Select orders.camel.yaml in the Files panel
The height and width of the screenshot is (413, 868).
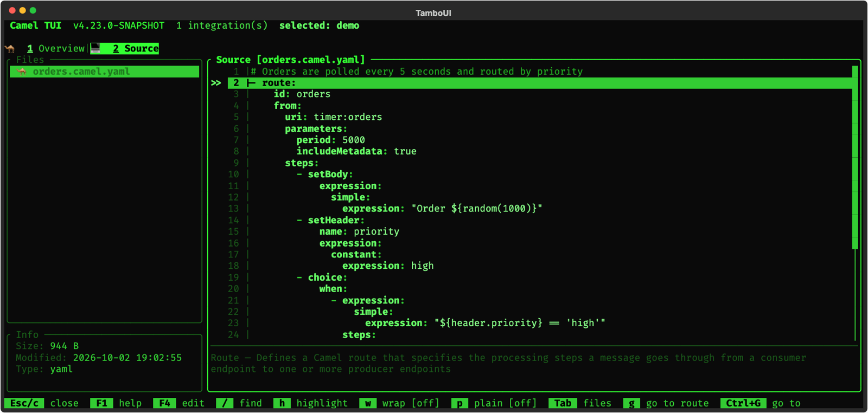(x=105, y=72)
